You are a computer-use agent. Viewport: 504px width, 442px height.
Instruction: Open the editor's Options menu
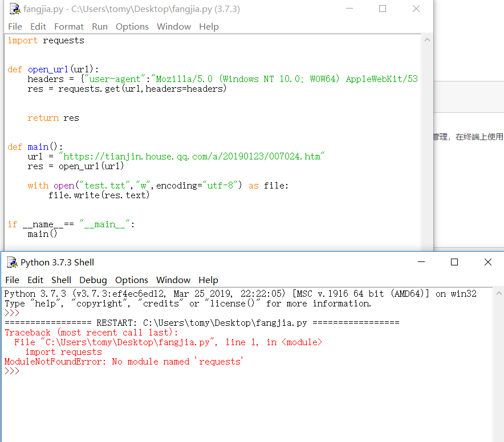132,27
